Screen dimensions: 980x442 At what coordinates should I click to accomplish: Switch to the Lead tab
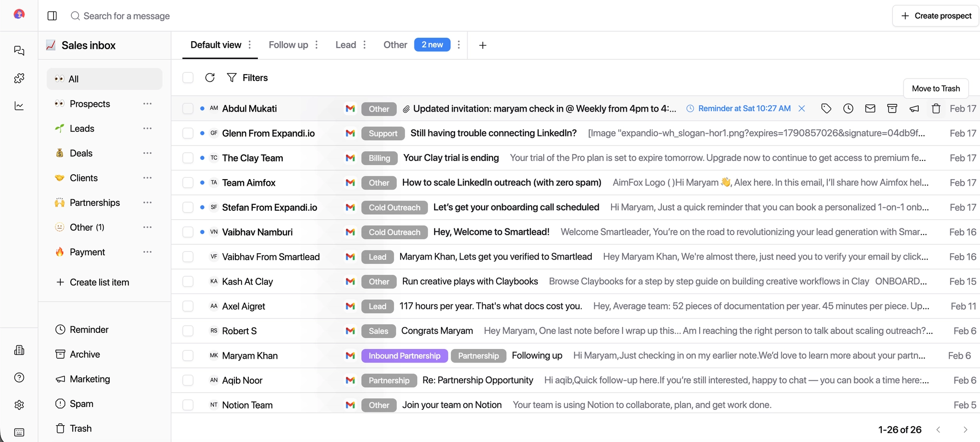345,45
